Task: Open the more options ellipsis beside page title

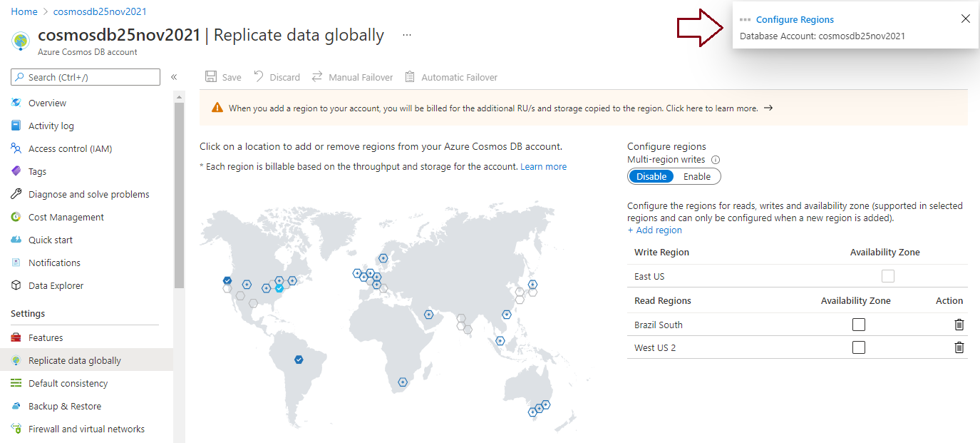Action: point(407,35)
